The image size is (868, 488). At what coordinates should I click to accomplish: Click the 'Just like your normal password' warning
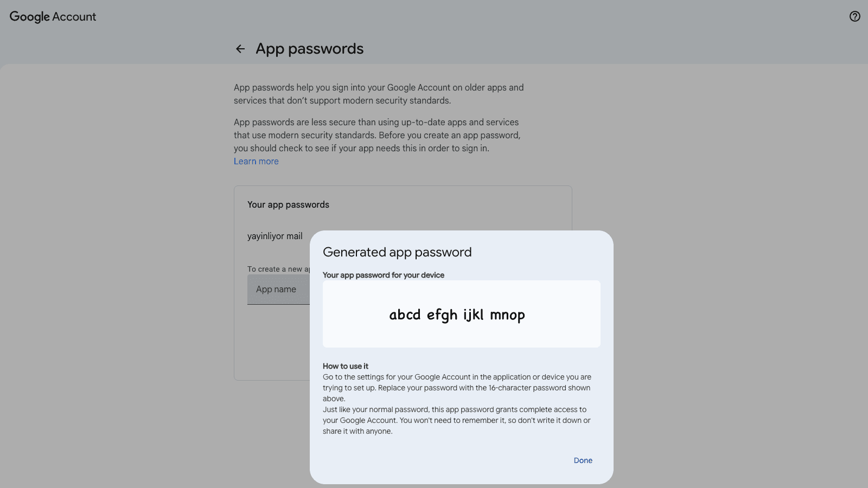point(456,420)
